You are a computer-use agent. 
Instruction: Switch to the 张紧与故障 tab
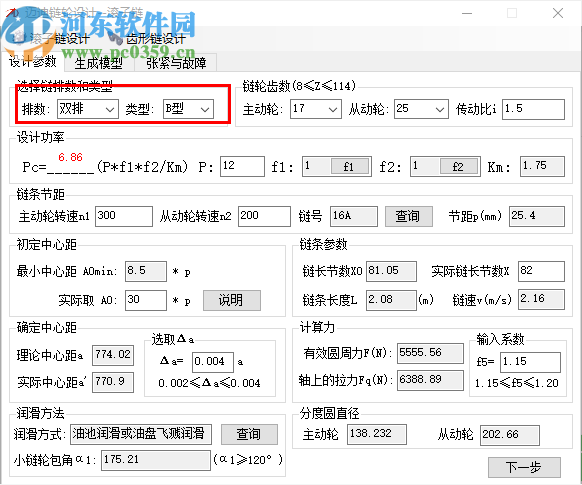(176, 63)
